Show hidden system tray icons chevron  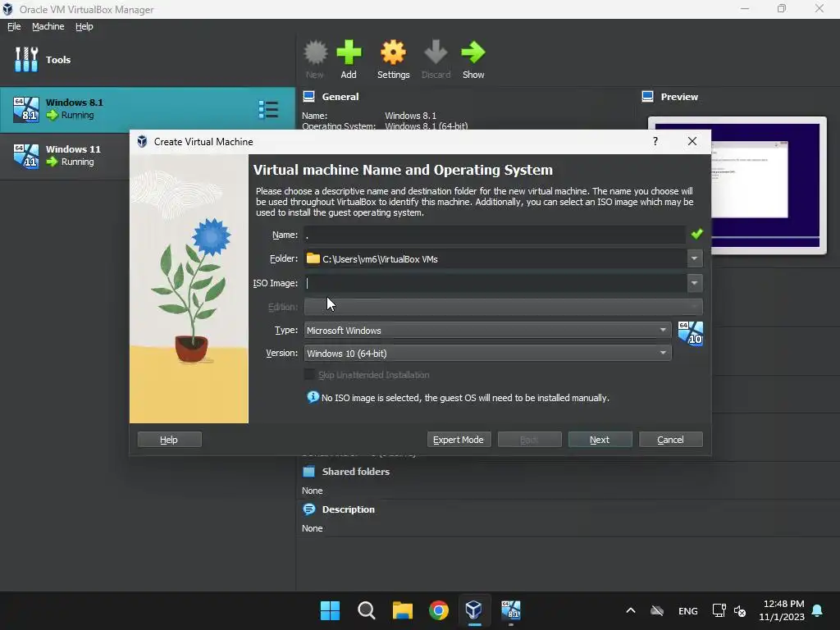[x=631, y=610]
